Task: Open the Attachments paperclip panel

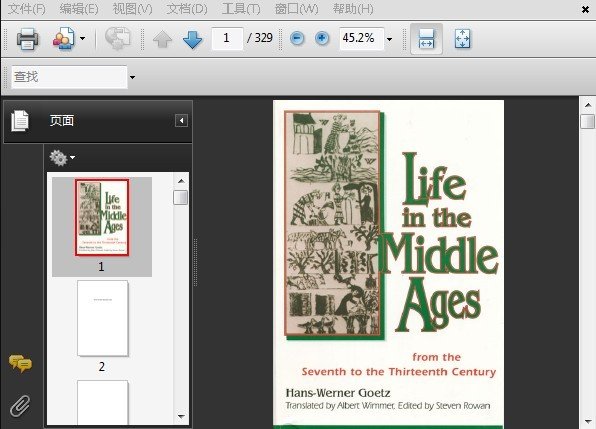Action: 20,406
